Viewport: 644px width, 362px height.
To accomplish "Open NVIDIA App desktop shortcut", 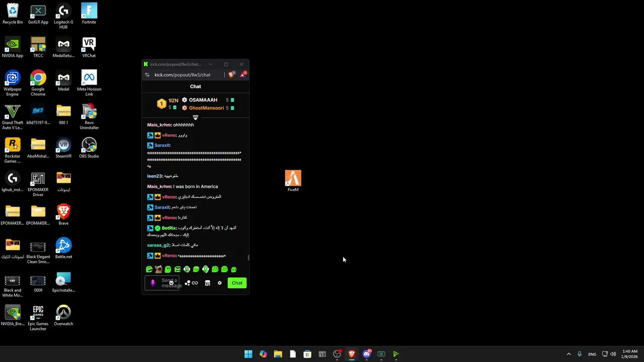I will pyautogui.click(x=13, y=47).
